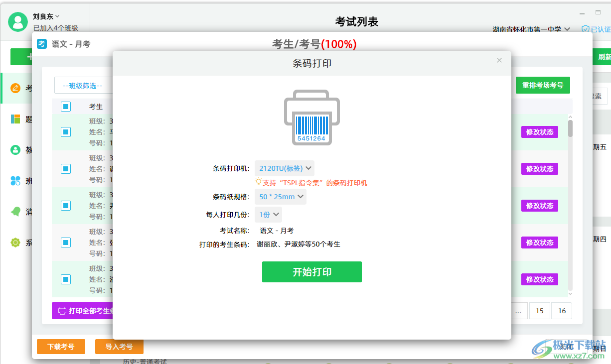Click the 已认证 verification shield icon
The image size is (611, 364).
[586, 29]
